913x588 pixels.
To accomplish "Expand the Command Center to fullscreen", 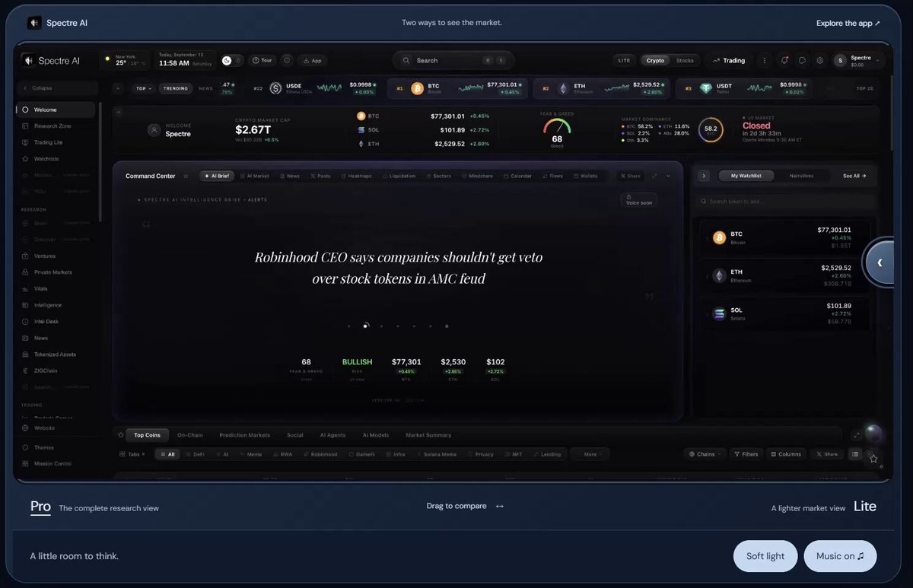I will pos(654,176).
